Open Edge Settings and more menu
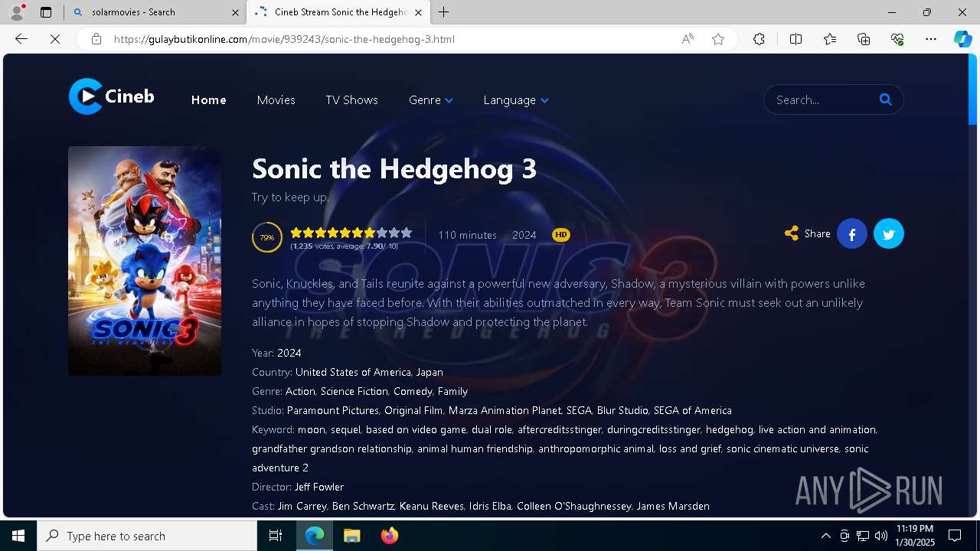 coord(931,39)
